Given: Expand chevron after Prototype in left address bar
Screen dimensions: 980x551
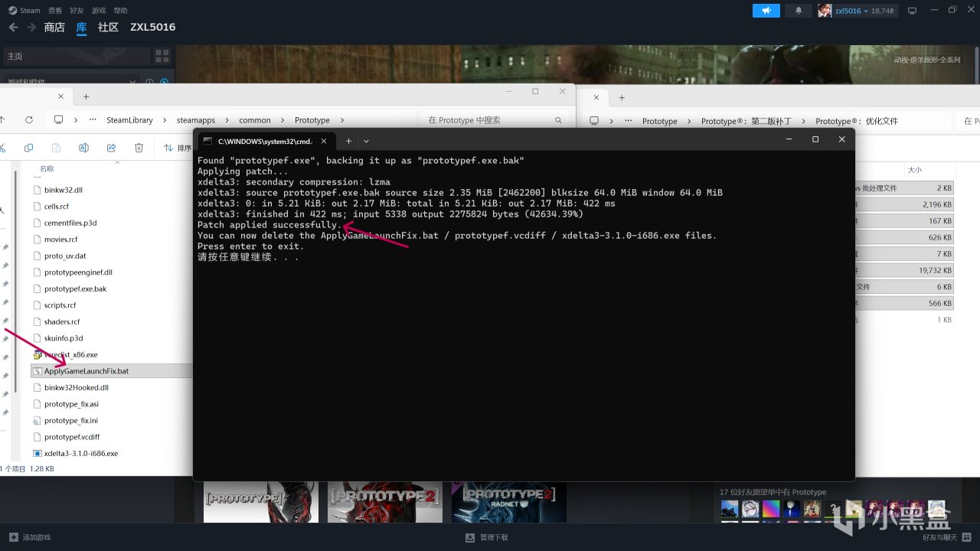Looking at the screenshot, I should pos(342,120).
